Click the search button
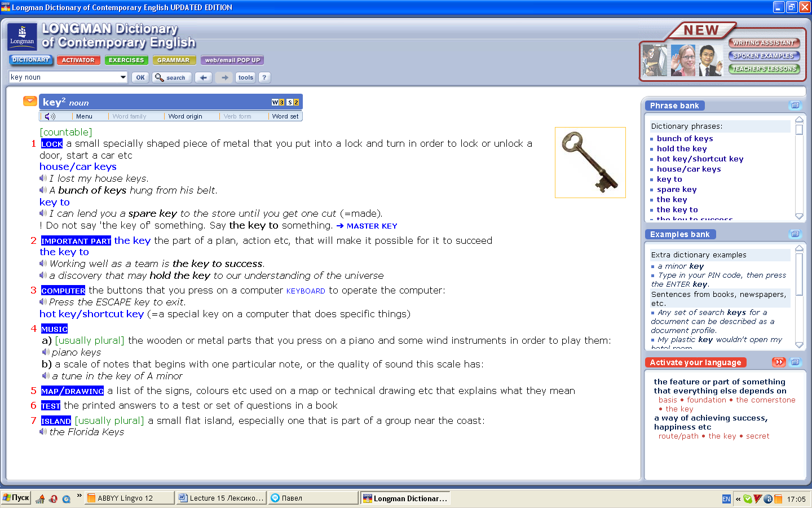Image resolution: width=812 pixels, height=508 pixels. [171, 77]
